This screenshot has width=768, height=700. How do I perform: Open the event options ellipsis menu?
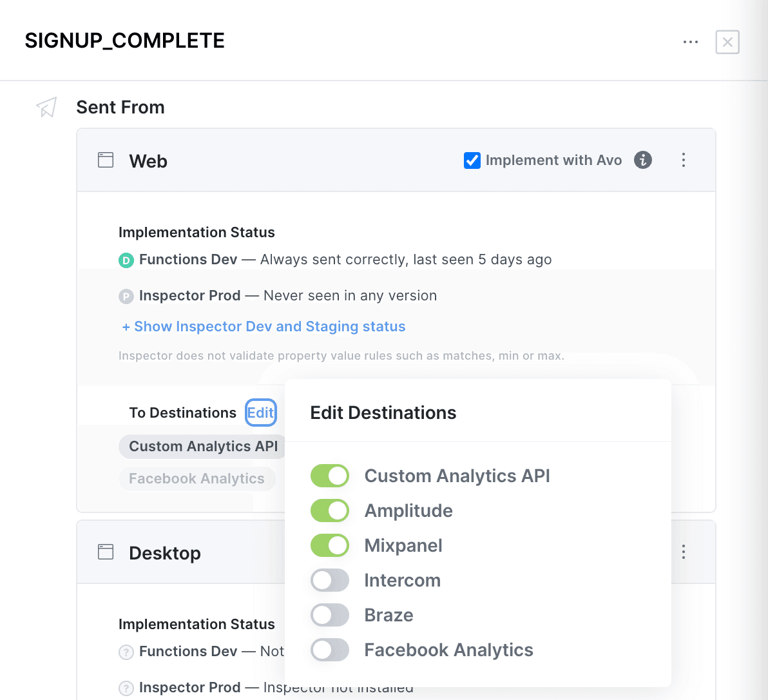click(691, 42)
